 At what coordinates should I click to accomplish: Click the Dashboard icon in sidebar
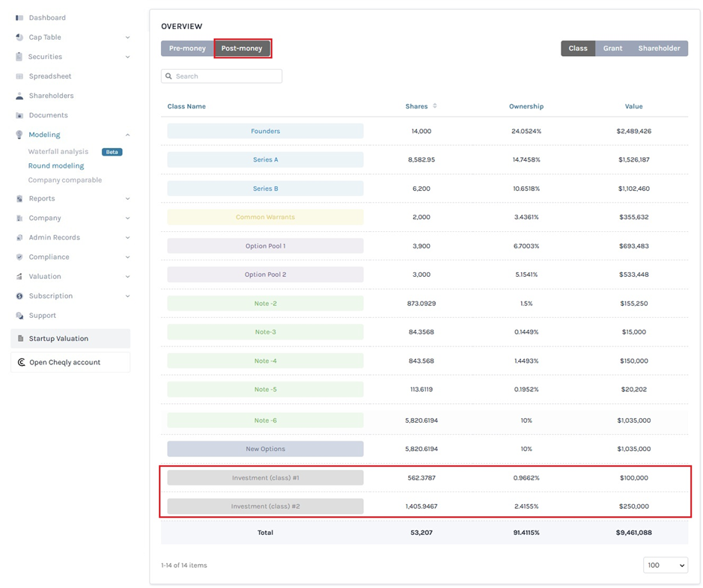click(19, 18)
